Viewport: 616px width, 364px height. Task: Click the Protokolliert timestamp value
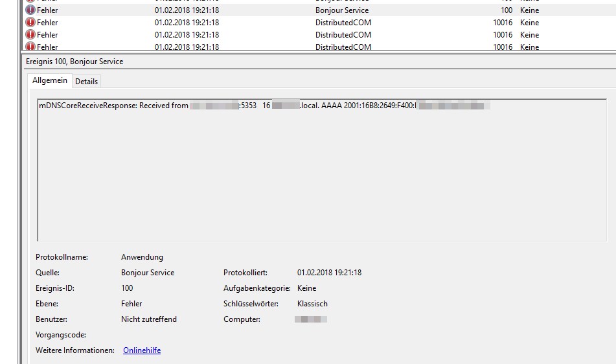coord(329,273)
